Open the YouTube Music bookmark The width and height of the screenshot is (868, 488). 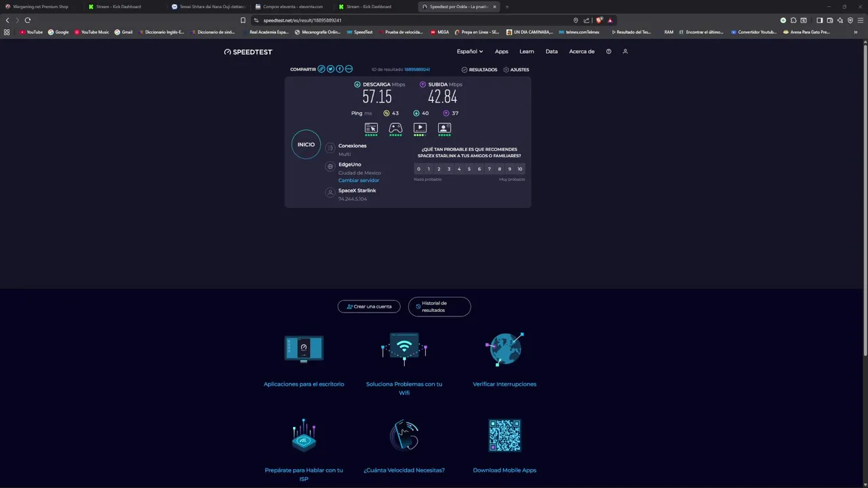click(92, 32)
